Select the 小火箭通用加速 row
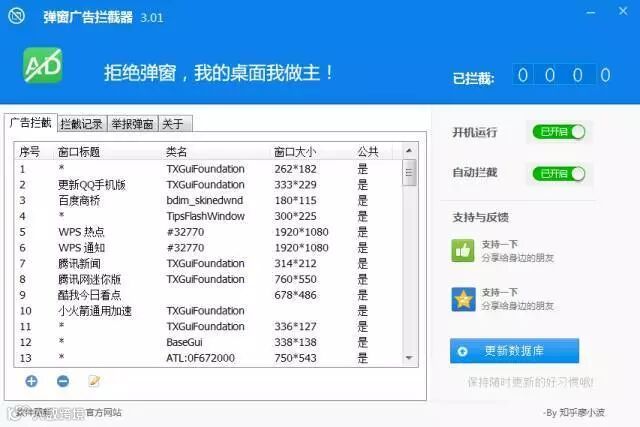 click(208, 311)
